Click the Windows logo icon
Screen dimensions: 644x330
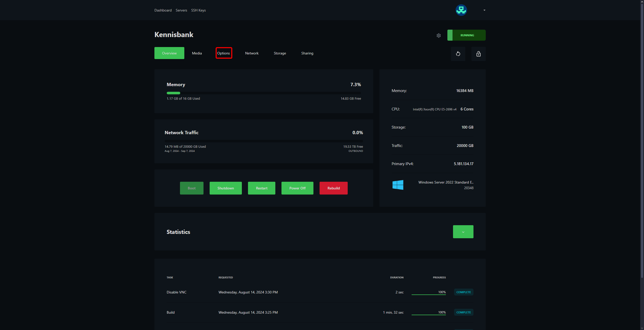pyautogui.click(x=398, y=185)
